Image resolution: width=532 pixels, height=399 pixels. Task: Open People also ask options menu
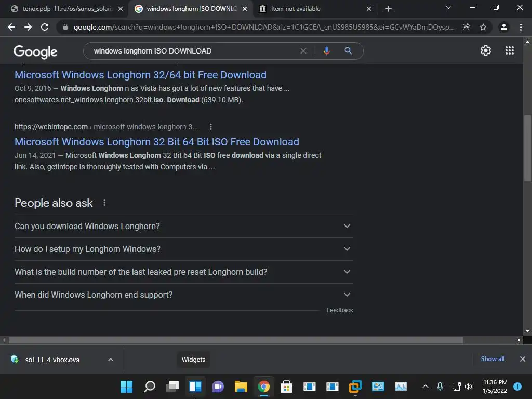pyautogui.click(x=104, y=203)
